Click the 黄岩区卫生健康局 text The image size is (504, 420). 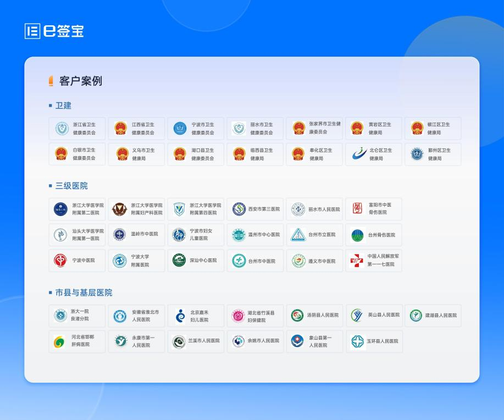(x=380, y=128)
